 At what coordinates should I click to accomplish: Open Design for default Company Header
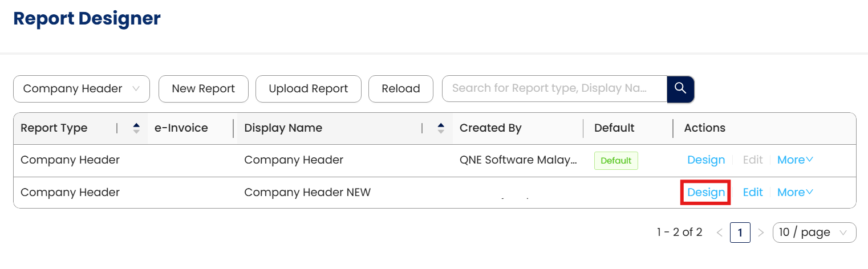point(706,160)
